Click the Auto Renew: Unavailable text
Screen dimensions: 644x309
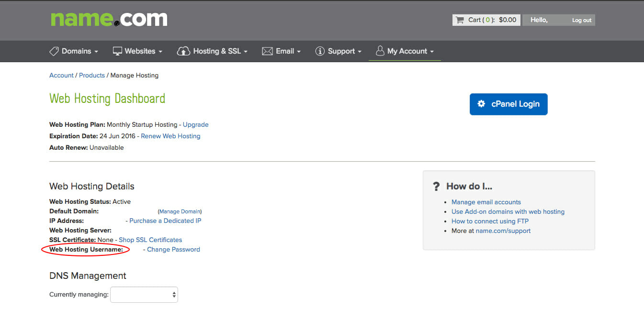[x=87, y=148]
